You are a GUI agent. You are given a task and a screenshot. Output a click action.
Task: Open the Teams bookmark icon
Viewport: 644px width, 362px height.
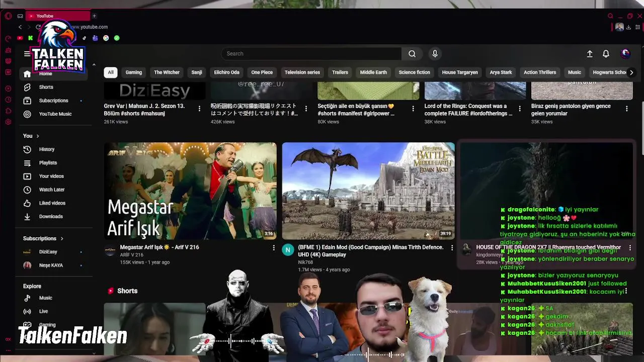tap(95, 38)
